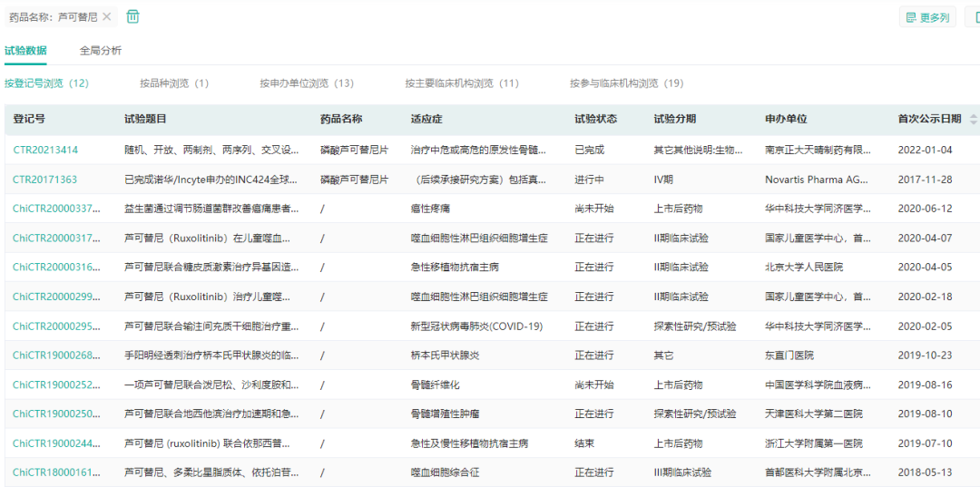This screenshot has height=487, width=980.
Task: Remove the 芦可替尼 drug name filter tag
Action: [x=107, y=17]
